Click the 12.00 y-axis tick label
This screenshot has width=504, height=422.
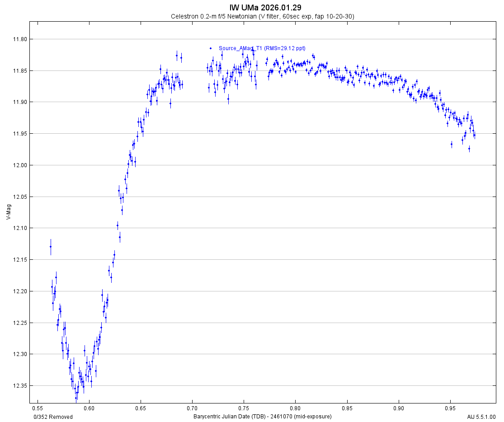point(20,165)
